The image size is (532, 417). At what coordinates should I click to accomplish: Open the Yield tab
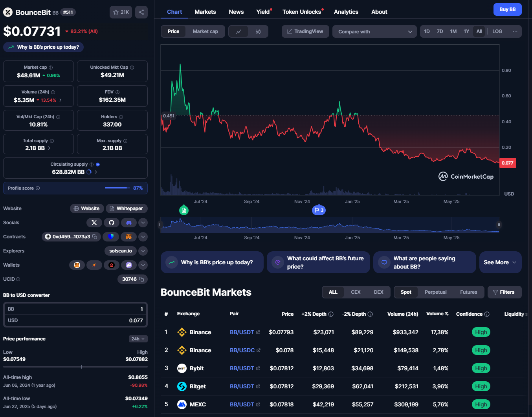263,12
